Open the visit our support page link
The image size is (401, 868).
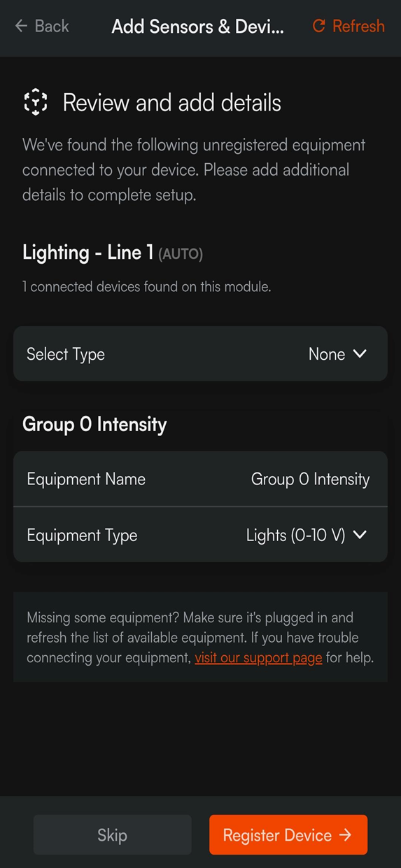tap(258, 658)
